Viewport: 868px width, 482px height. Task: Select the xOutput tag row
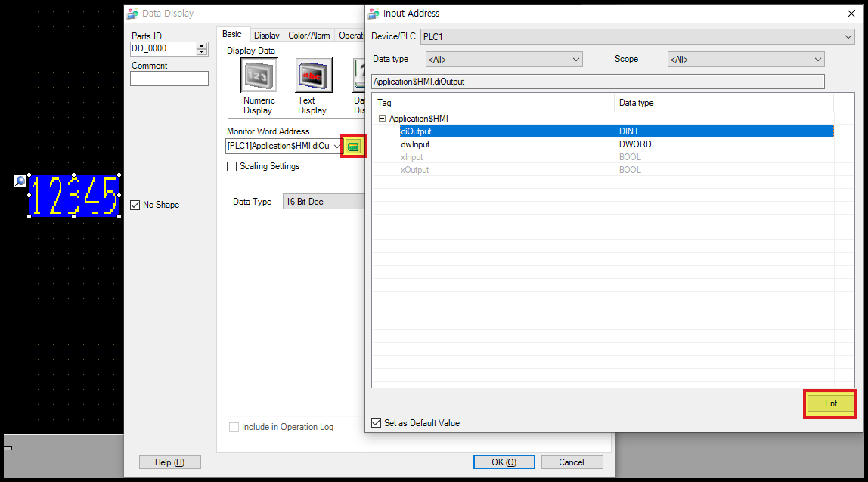[x=603, y=170]
